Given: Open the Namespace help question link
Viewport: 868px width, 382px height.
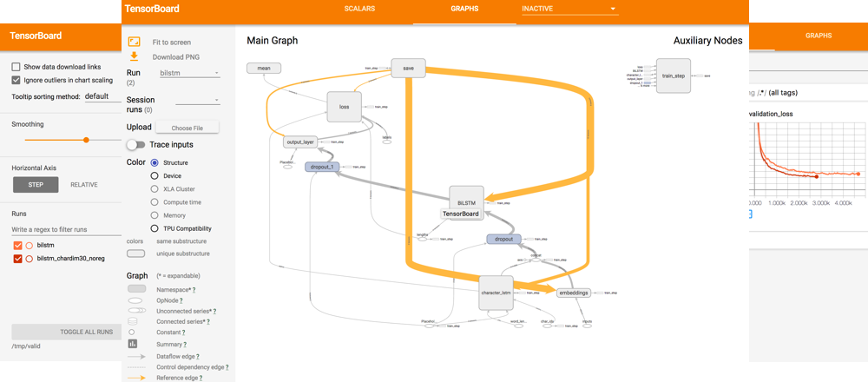Looking at the screenshot, I should (x=194, y=290).
